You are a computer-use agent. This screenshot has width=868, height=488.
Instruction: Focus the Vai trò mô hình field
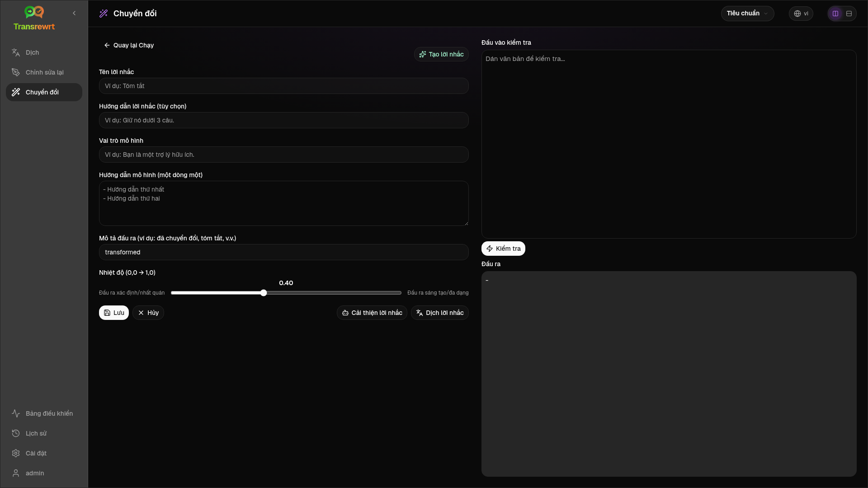(284, 155)
